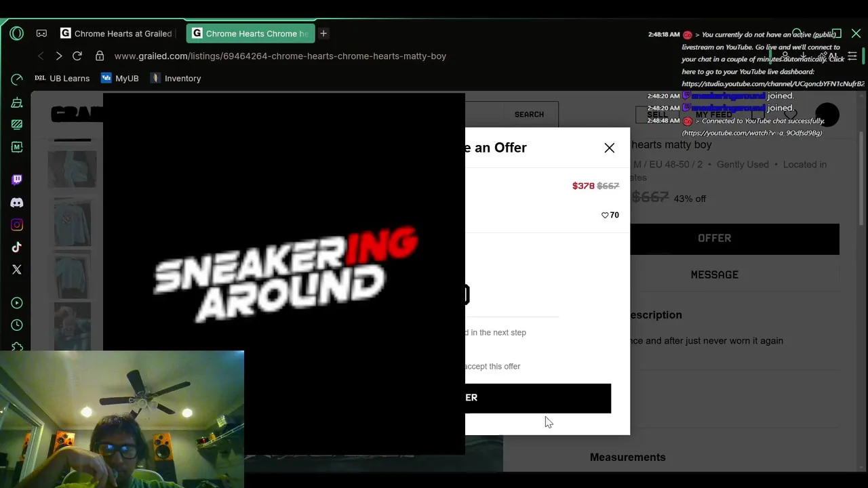Open the Inventory bookmark
This screenshot has height=488, width=868.
coord(176,78)
